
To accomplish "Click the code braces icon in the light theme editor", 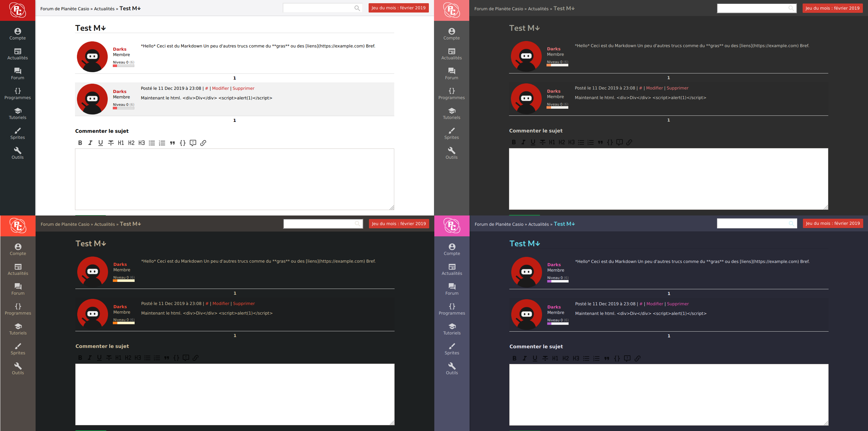I will [183, 143].
